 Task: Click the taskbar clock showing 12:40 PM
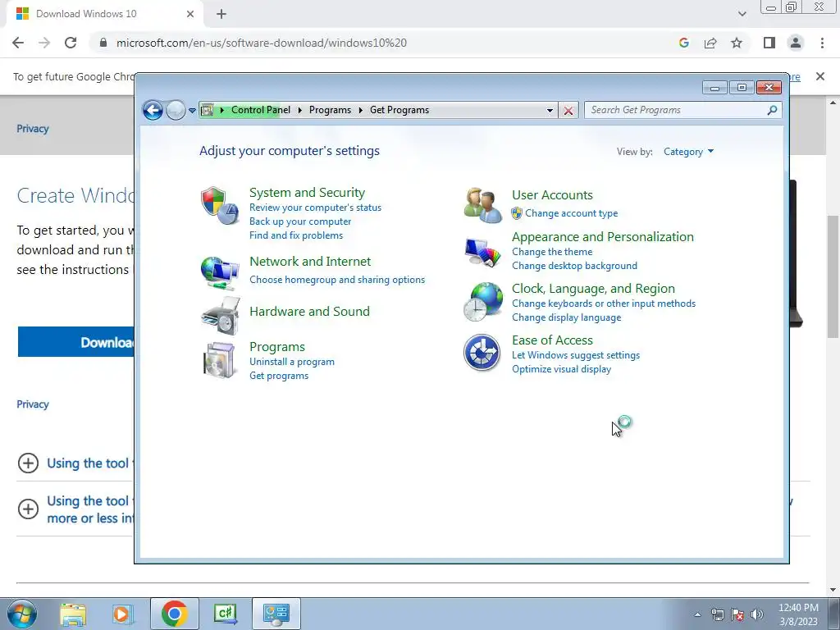click(x=798, y=614)
